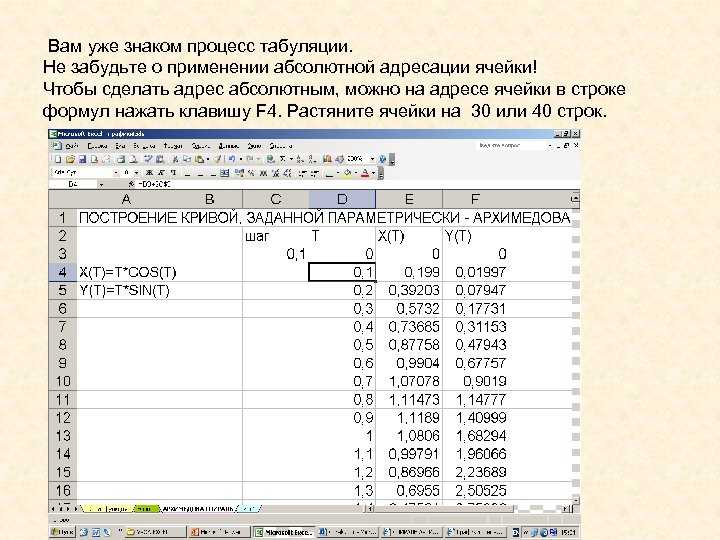Image resolution: width=720 pixels, height=540 pixels.
Task: Open the paste options dropdown arrow
Action: click(x=208, y=159)
